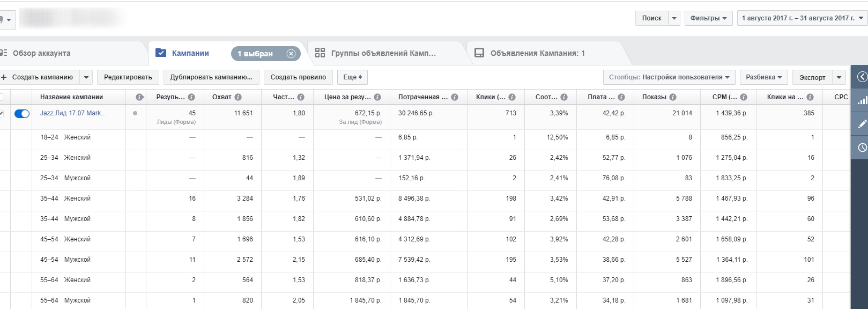Toggle the Jazz.Лид campaign on/off switch
This screenshot has width=868, height=309.
click(22, 114)
